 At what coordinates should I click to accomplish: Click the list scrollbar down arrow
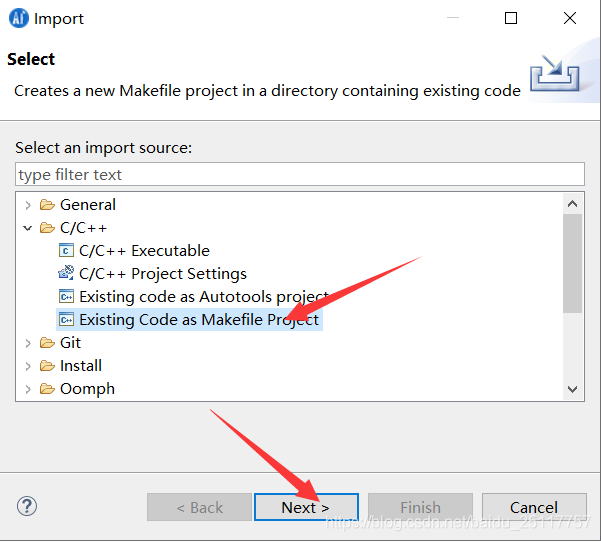click(x=573, y=389)
